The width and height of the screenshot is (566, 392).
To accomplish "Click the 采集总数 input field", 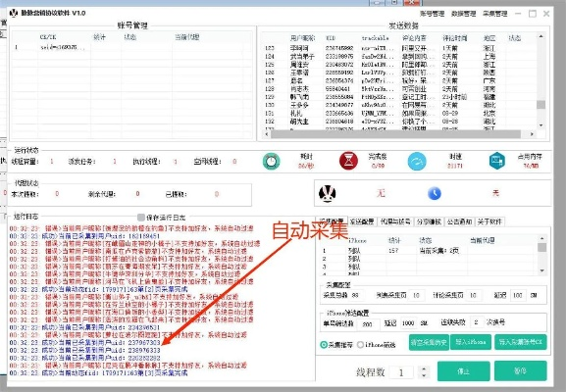I will (x=357, y=295).
